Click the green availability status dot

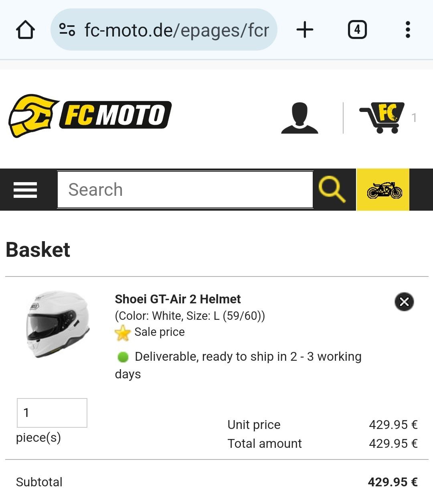[123, 357]
